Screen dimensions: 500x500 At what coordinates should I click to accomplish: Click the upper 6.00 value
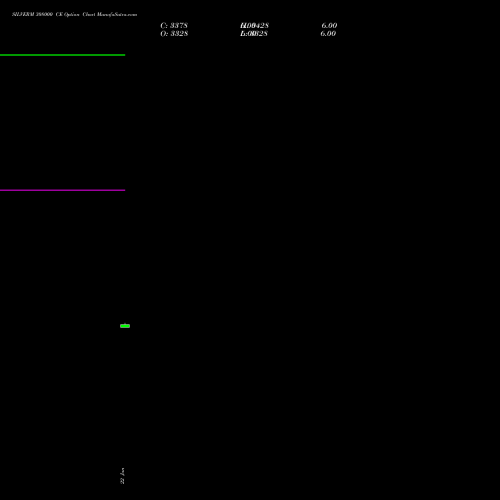[329, 26]
